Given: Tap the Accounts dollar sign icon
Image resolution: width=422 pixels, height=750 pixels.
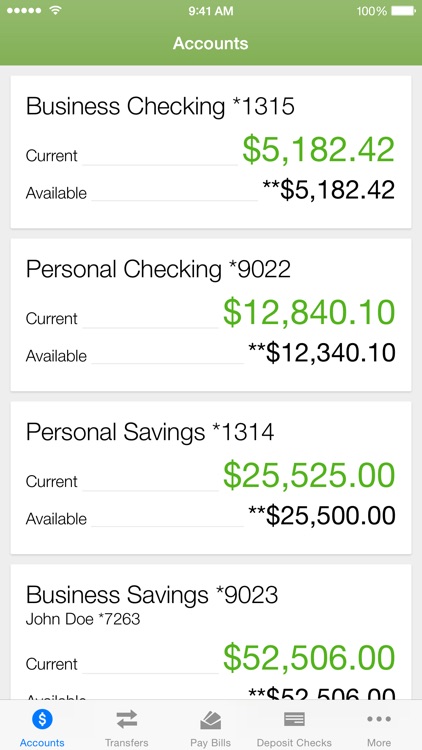Looking at the screenshot, I should pyautogui.click(x=42, y=718).
